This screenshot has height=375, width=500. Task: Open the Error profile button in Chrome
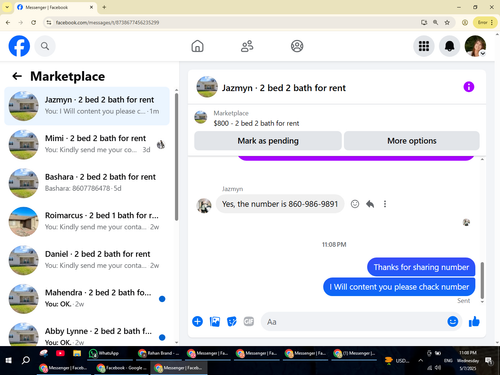tap(485, 23)
